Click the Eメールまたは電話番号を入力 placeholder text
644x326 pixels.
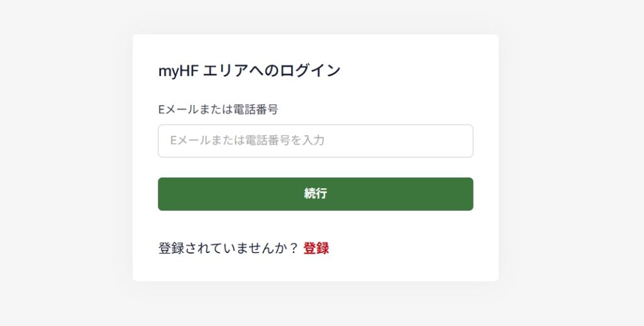247,140
